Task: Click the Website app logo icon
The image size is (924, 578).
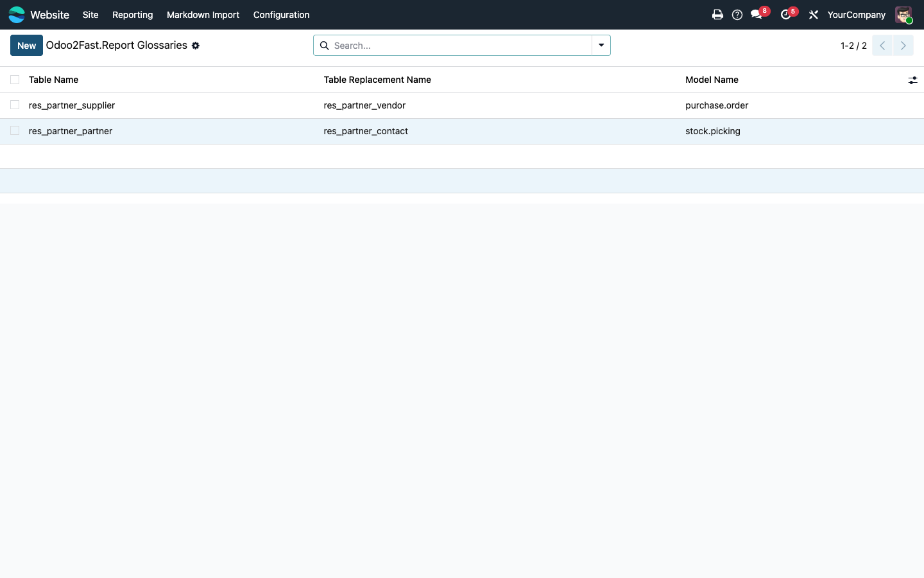Action: [x=17, y=14]
